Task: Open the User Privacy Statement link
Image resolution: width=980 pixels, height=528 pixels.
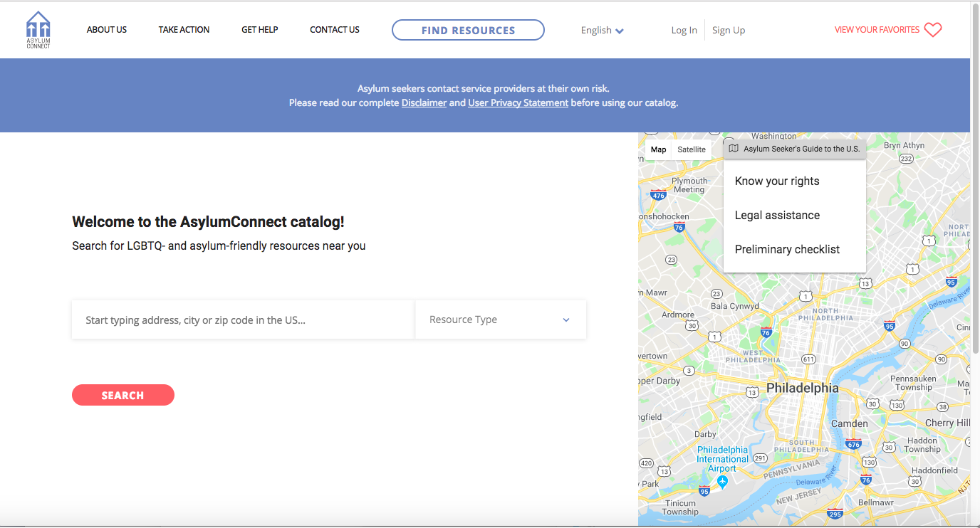Action: coord(518,102)
